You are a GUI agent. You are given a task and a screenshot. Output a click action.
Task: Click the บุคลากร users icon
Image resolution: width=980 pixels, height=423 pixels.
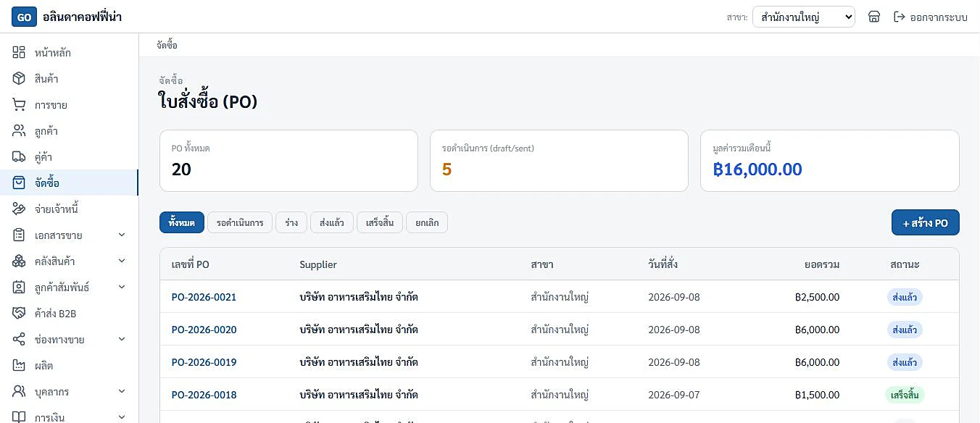[20, 392]
